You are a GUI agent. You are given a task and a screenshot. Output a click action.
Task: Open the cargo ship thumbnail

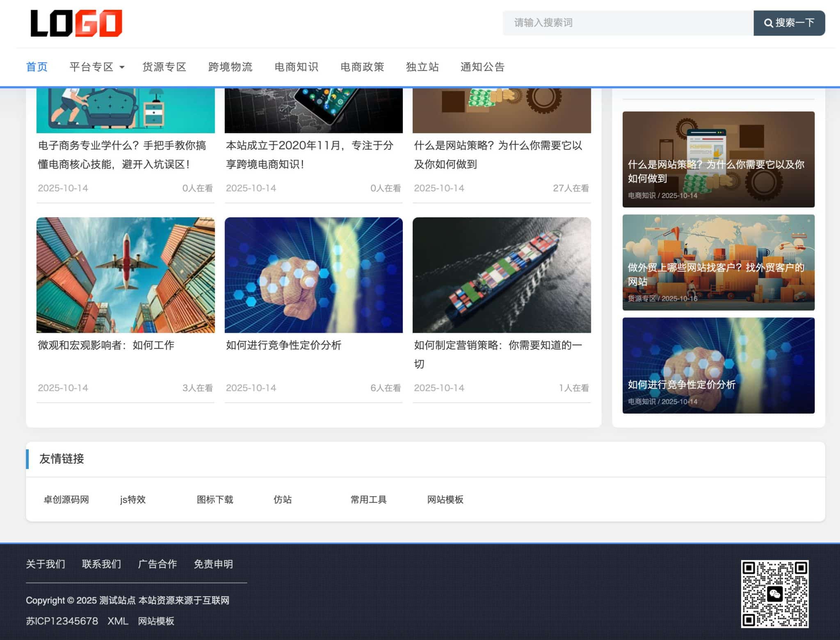coord(502,275)
